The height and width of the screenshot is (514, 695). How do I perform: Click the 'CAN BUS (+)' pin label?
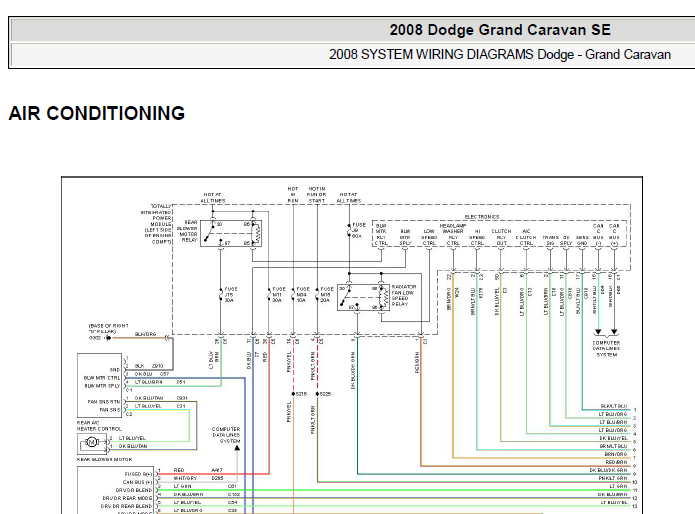pyautogui.click(x=137, y=482)
